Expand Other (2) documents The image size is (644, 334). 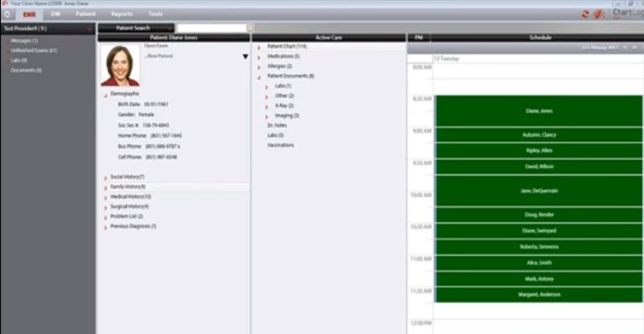pos(266,97)
